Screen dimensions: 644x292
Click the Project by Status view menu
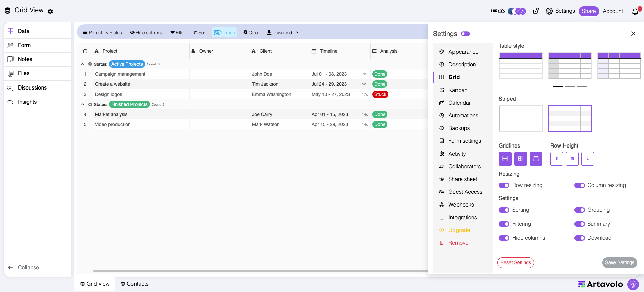point(102,33)
